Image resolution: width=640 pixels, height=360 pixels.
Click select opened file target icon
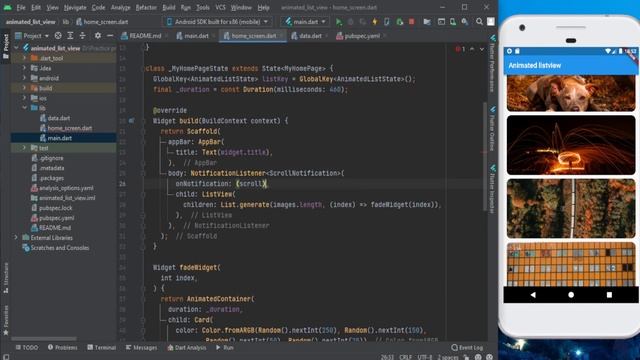pyautogui.click(x=58, y=36)
